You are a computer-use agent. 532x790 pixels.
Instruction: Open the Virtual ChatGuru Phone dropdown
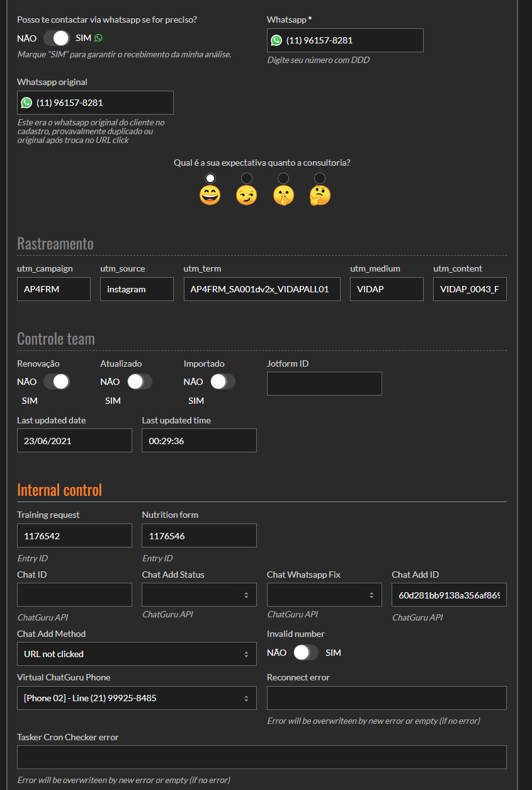[x=137, y=698]
